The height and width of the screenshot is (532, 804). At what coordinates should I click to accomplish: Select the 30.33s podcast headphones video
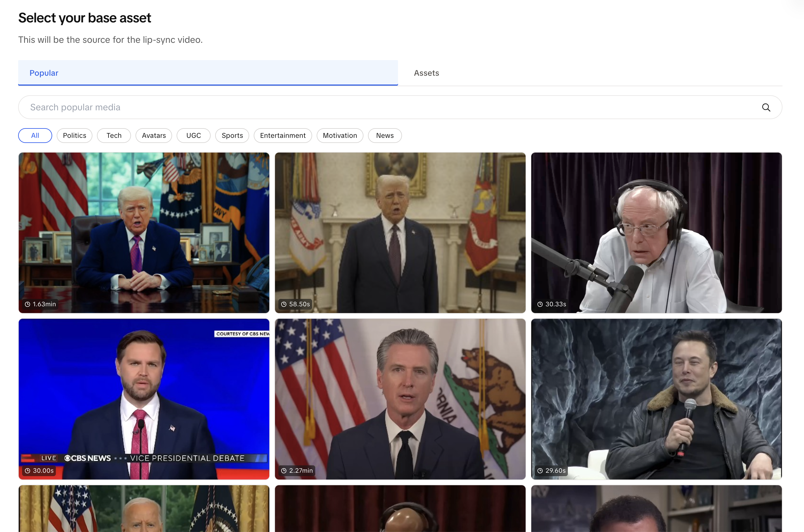(657, 233)
